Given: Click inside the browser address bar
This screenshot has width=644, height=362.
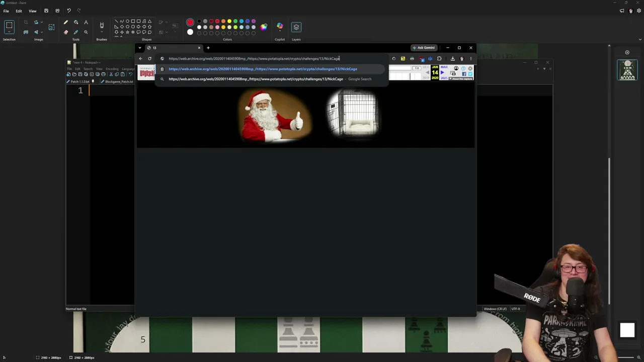Looking at the screenshot, I should pos(272,58).
